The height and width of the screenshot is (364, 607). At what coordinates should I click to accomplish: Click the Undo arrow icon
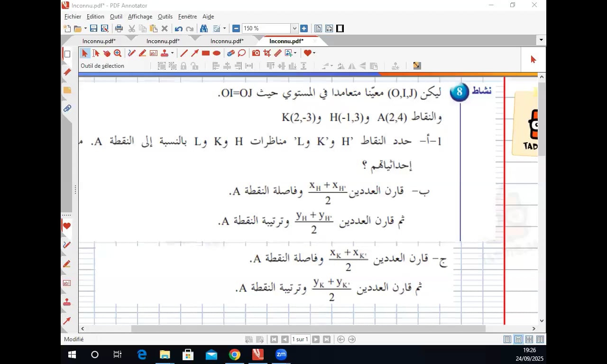179,28
